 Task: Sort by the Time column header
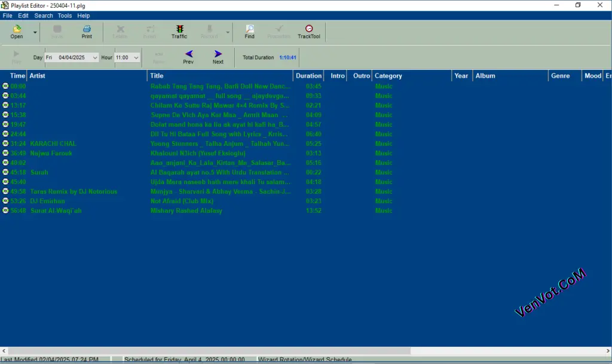click(x=14, y=76)
